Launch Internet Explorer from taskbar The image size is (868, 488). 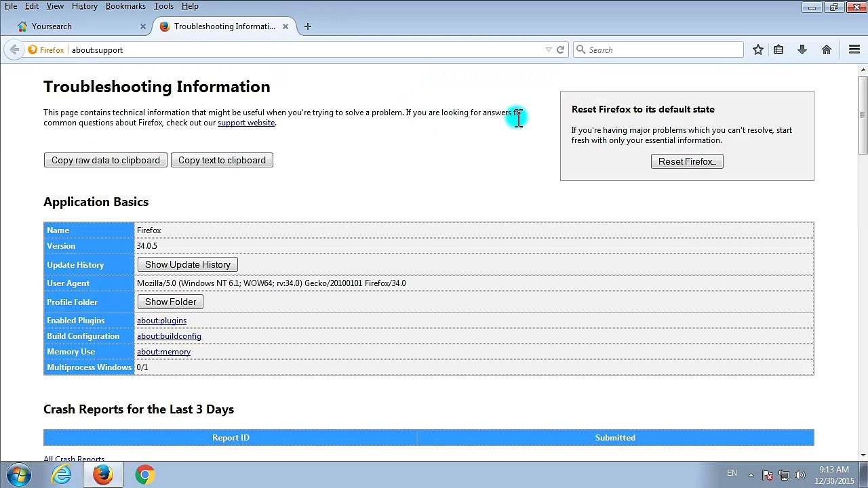click(x=62, y=474)
